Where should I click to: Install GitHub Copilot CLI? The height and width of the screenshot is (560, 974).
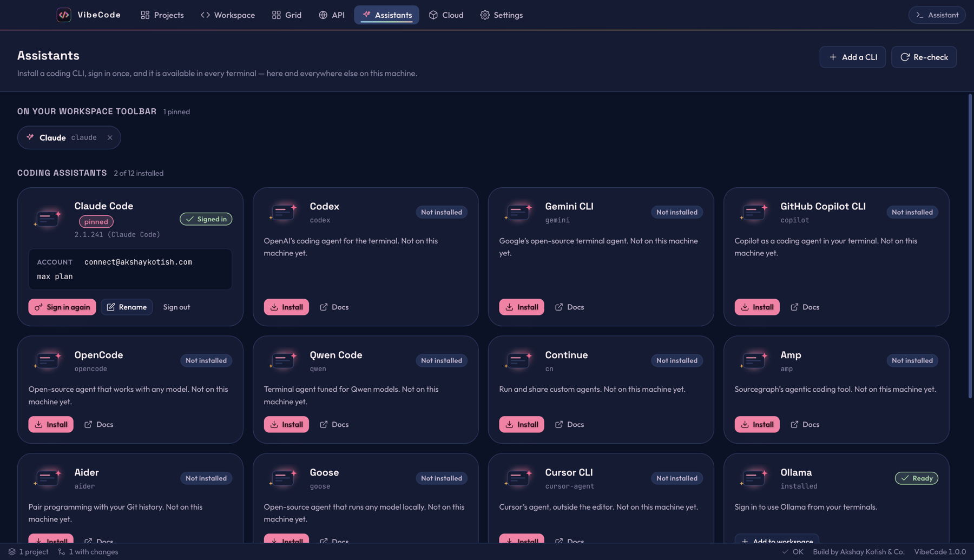click(757, 307)
